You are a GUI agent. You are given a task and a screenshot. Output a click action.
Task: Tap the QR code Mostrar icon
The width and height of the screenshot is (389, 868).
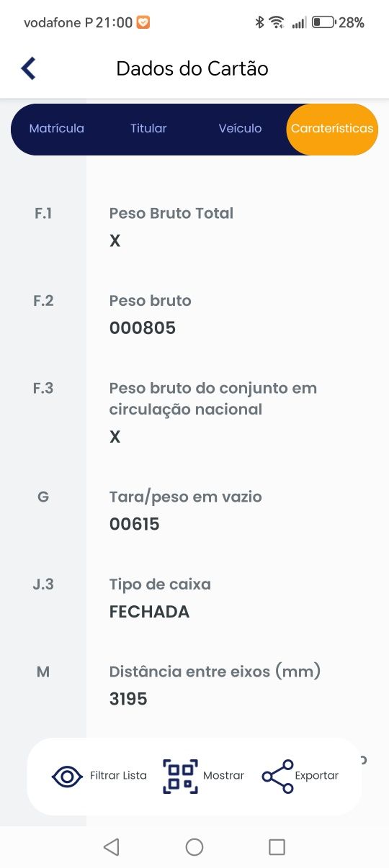[180, 777]
